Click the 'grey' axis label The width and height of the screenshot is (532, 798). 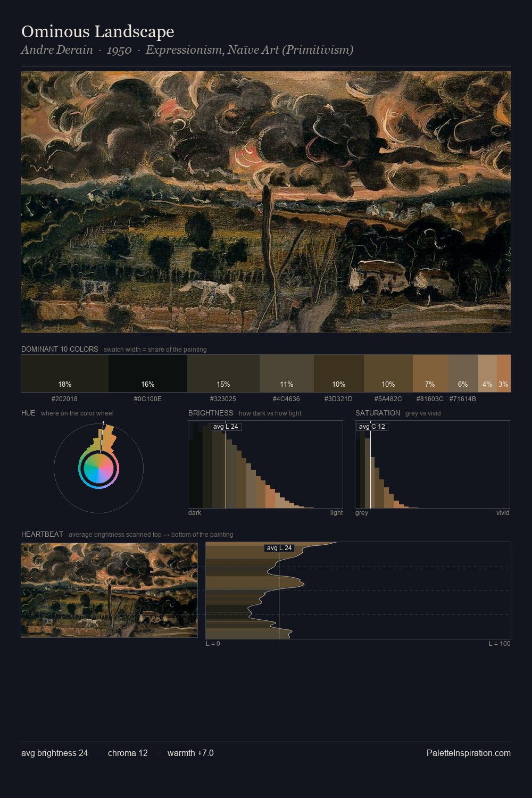tap(362, 513)
